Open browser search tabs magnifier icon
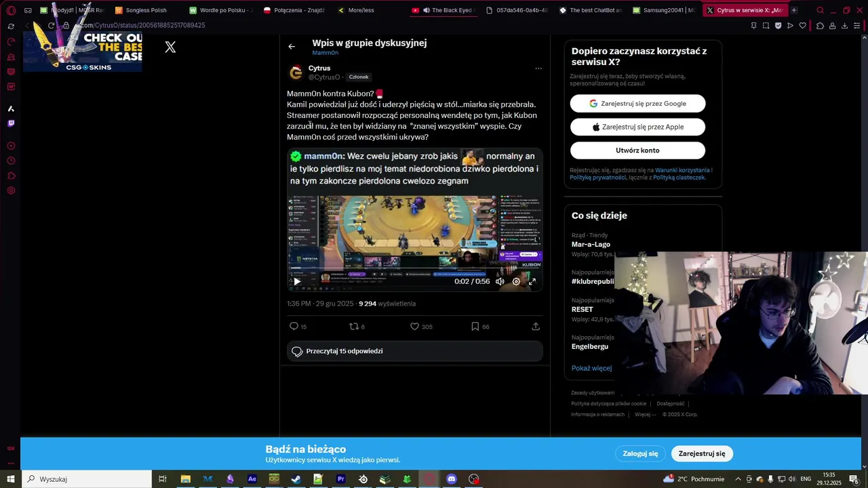 pyautogui.click(x=820, y=10)
